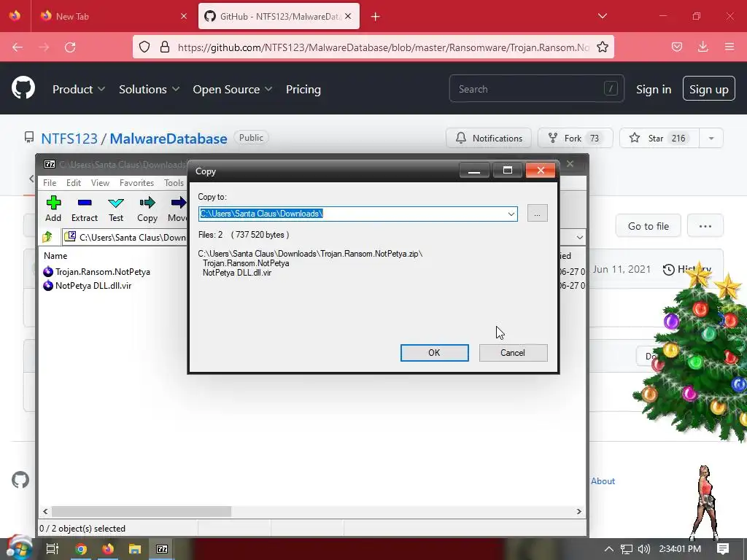
Task: Switch to the New Tab tab
Action: tap(114, 16)
